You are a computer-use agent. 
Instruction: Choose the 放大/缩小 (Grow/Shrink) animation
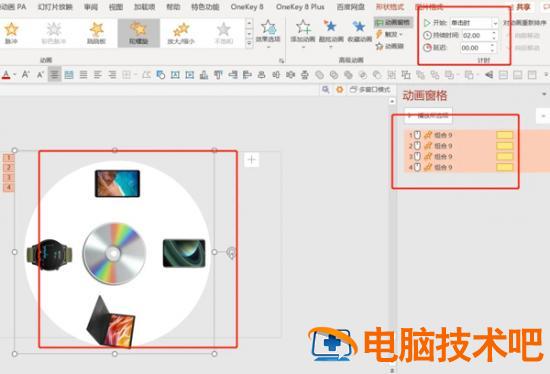[181, 33]
